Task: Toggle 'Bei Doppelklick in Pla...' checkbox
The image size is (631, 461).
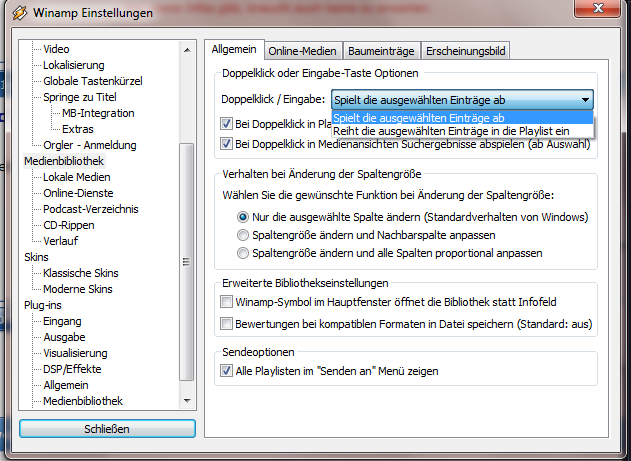Action: [x=226, y=123]
